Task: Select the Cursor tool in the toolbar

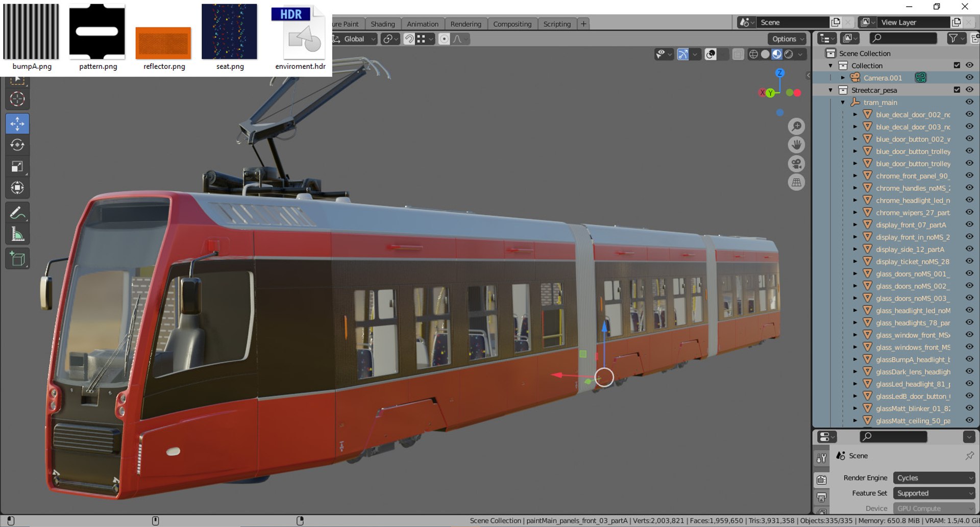Action: coord(17,99)
